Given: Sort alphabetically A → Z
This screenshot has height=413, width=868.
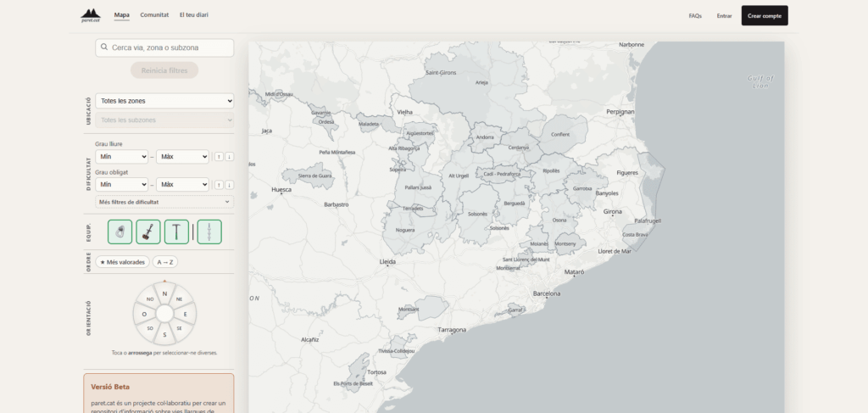Looking at the screenshot, I should 165,262.
